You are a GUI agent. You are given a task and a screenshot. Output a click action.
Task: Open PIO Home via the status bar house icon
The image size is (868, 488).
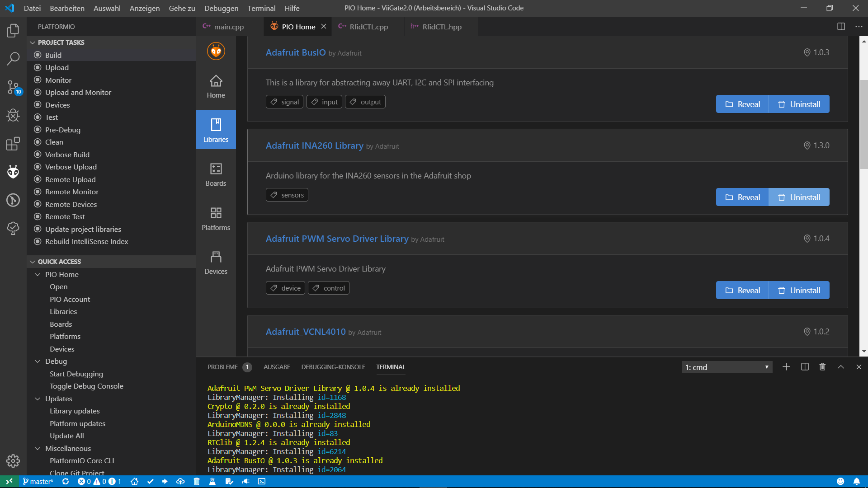(134, 481)
